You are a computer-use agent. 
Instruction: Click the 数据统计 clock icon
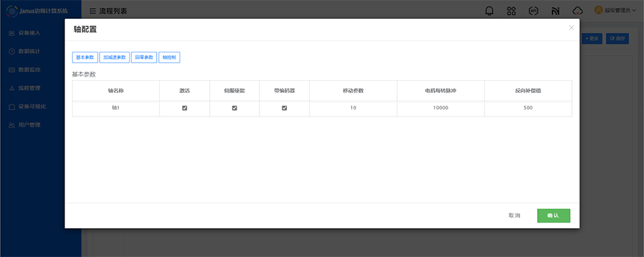[11, 51]
